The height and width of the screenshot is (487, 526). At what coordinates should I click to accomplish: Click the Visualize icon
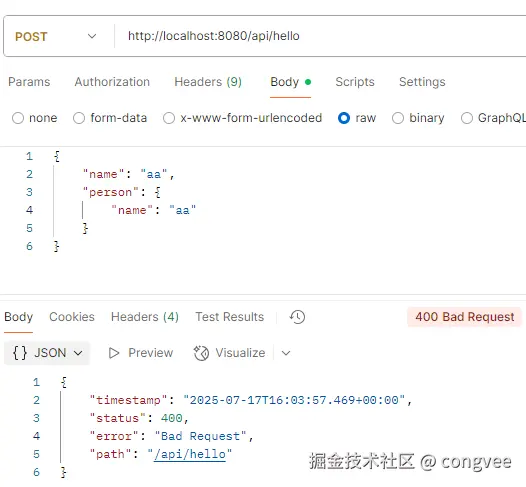coord(201,353)
